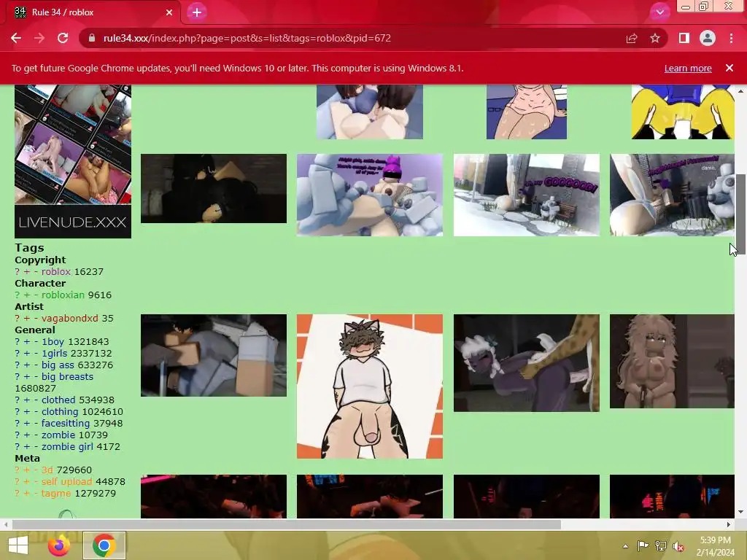The height and width of the screenshot is (560, 747).
Task: Open the Chrome three-dot menu
Action: pyautogui.click(x=731, y=38)
